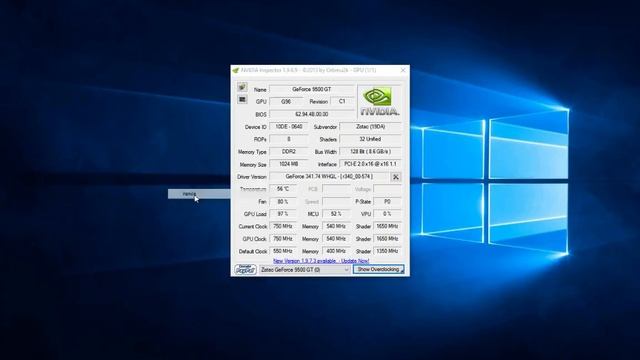The image size is (640, 360).
Task: Click the 1024 MB memory size value
Action: [289, 164]
